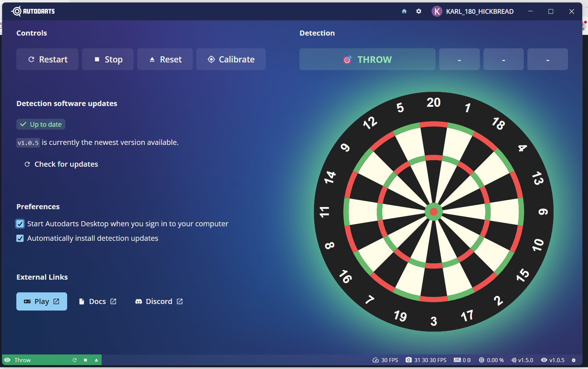This screenshot has height=369, width=588.
Task: Open the Play external link
Action: click(x=42, y=301)
